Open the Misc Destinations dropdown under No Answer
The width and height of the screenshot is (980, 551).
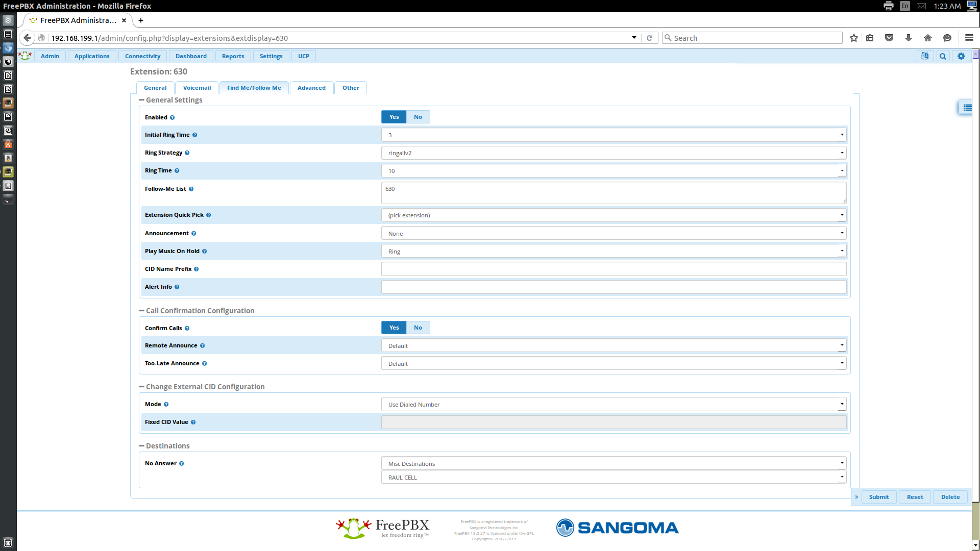(614, 464)
